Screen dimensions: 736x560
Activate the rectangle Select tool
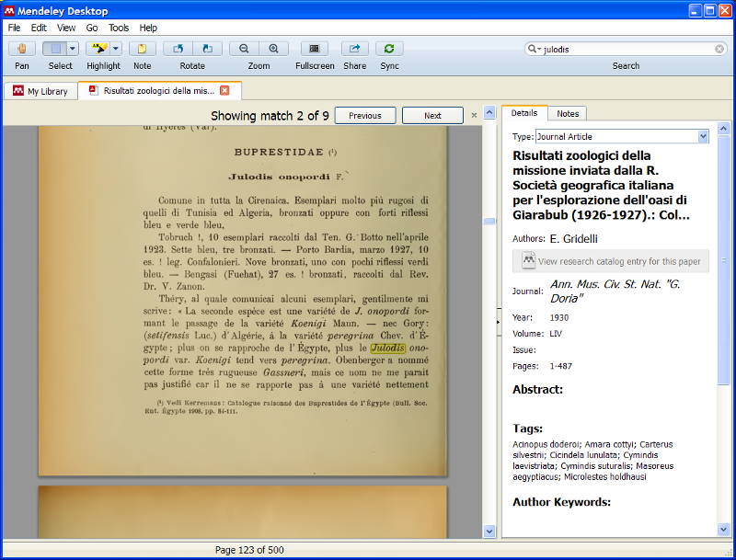pos(54,49)
